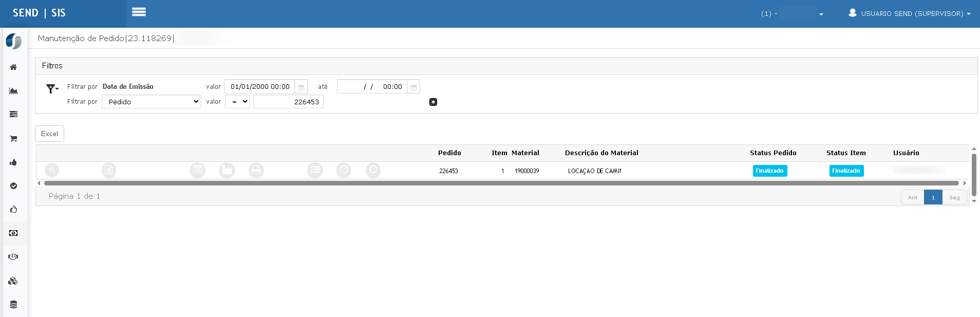The width and height of the screenshot is (980, 317).
Task: Click the printer icon in order row
Action: 256,170
